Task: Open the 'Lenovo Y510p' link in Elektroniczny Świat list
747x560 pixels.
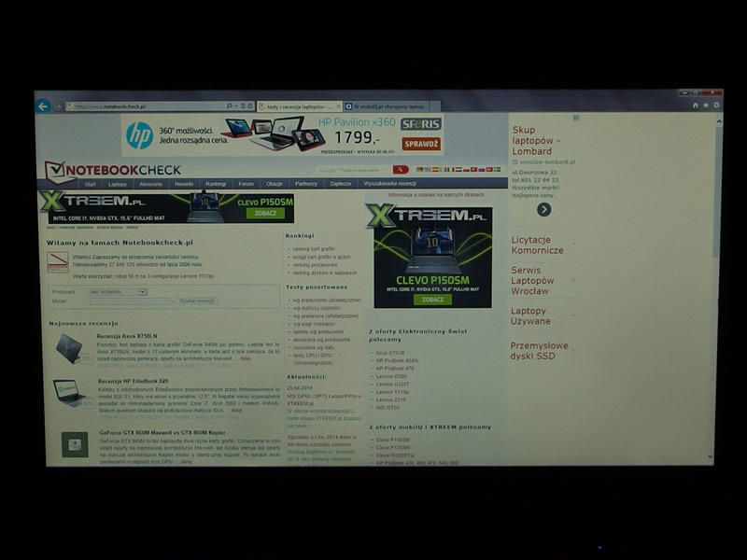Action: (x=392, y=392)
